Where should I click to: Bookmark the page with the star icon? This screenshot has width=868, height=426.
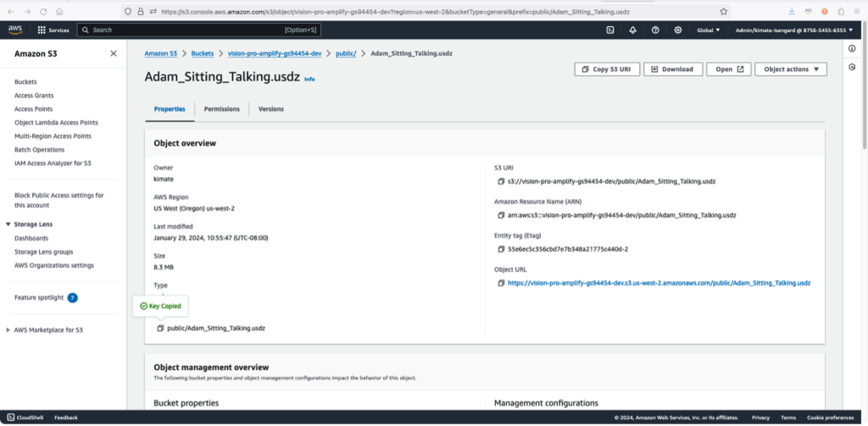[x=723, y=11]
